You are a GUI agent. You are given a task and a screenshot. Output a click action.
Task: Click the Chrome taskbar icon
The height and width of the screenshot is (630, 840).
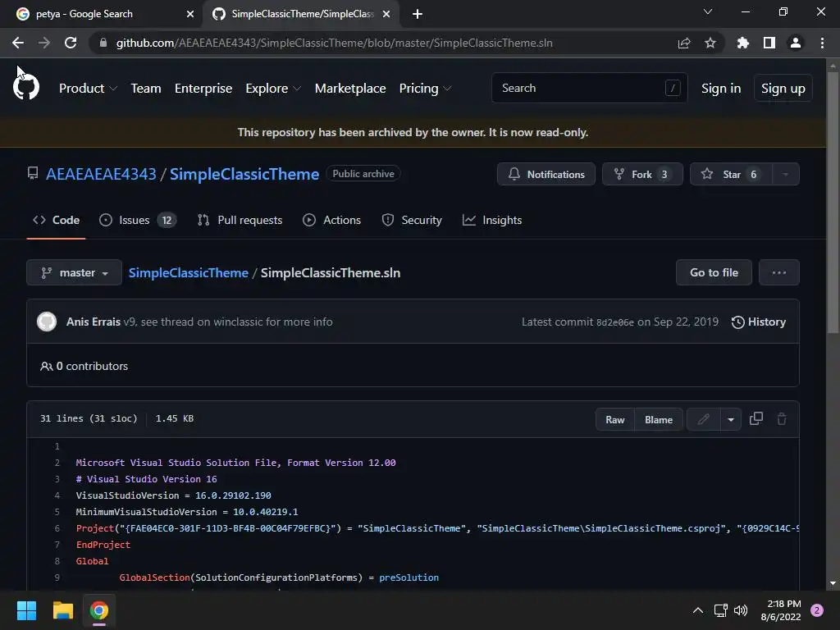[x=99, y=610]
